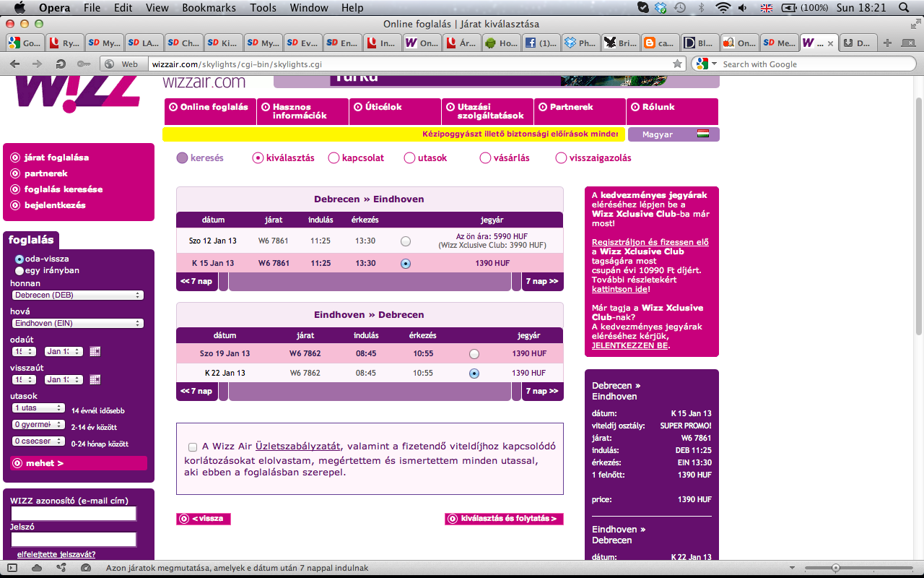This screenshot has height=578, width=924.
Task: Open the Úticélok nav tab
Action: tap(396, 112)
